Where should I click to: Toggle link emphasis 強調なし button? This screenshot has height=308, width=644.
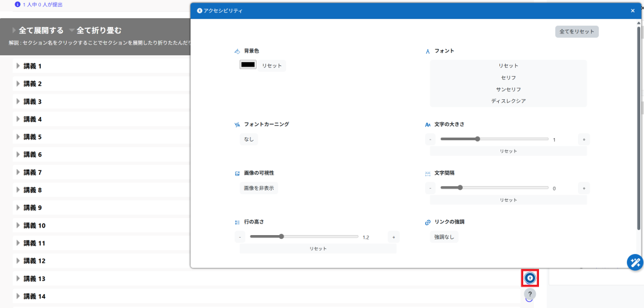(444, 237)
